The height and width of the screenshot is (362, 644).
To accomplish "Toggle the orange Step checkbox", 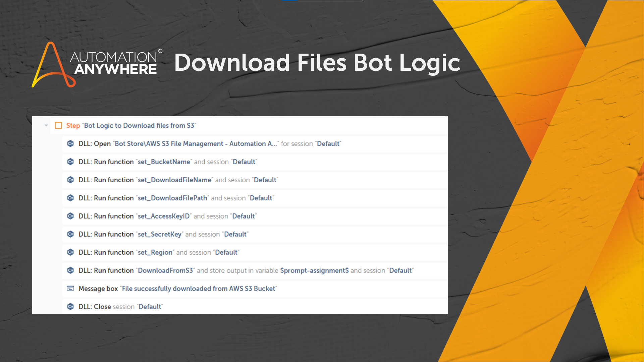I will [58, 125].
